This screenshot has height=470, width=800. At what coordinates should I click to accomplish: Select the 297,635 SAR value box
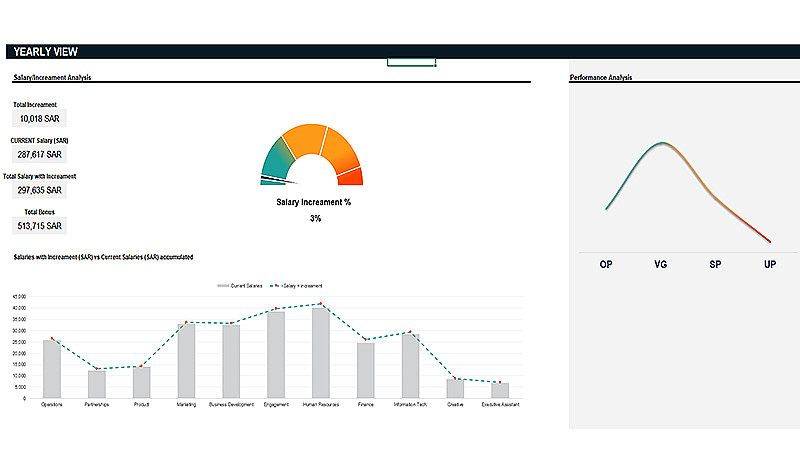click(39, 190)
